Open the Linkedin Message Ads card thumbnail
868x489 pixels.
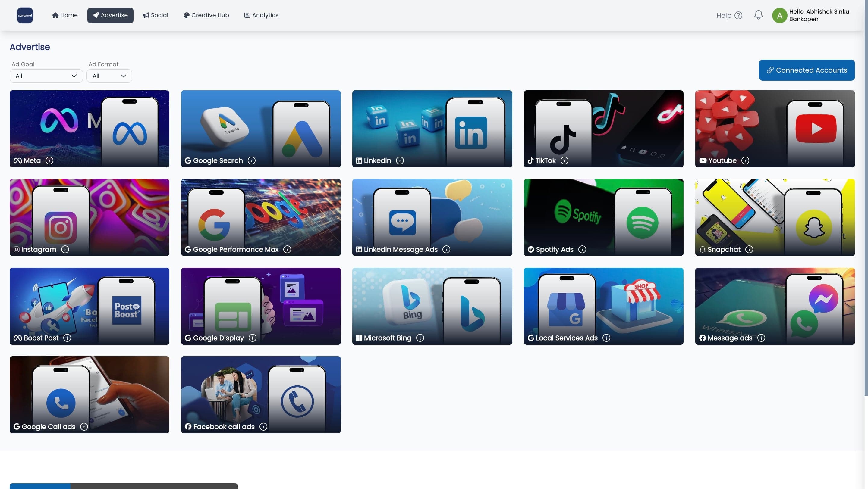click(432, 217)
